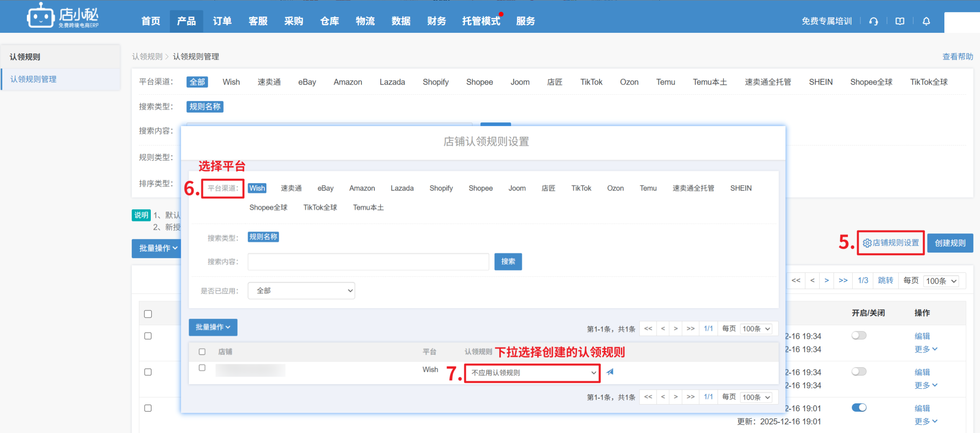Click the notification bell icon
This screenshot has width=980, height=433.
pos(926,21)
